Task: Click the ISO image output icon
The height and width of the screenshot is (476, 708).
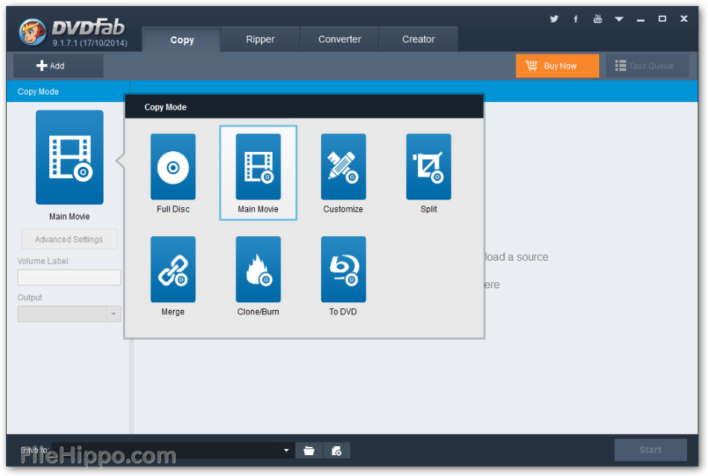Action: click(336, 450)
